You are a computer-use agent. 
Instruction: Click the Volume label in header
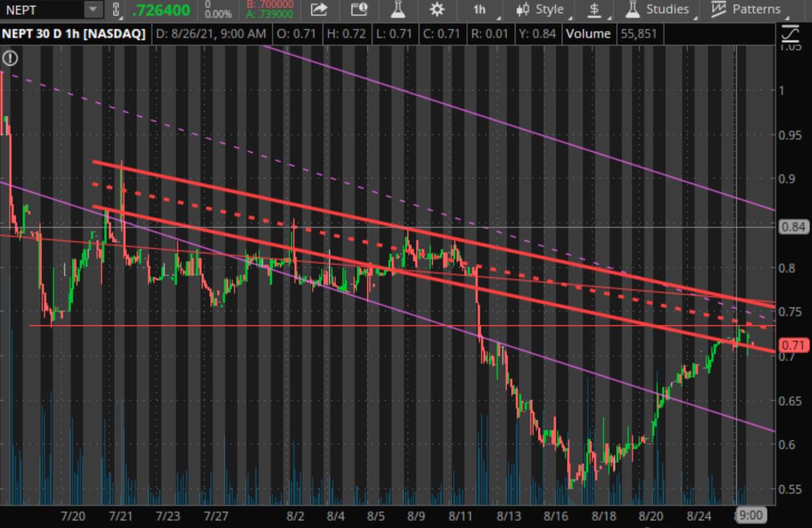coord(588,34)
